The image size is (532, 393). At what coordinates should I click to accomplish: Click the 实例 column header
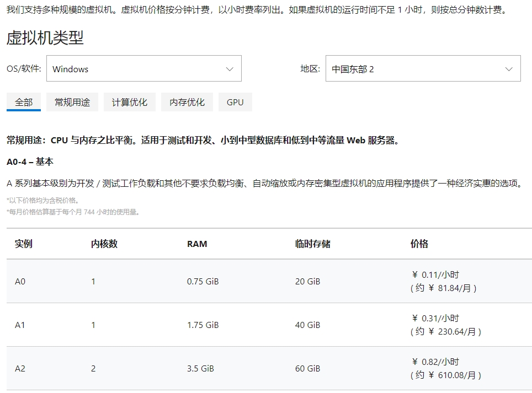click(x=24, y=244)
